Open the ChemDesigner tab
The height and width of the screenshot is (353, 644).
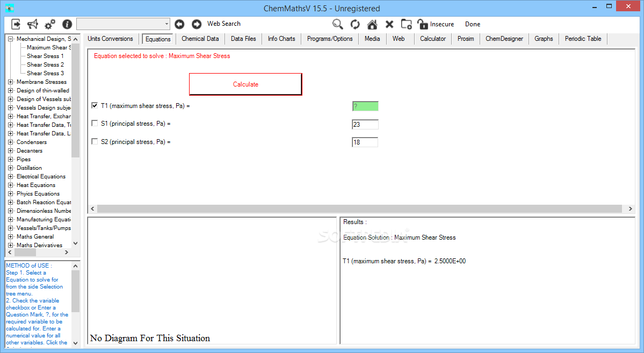click(504, 39)
